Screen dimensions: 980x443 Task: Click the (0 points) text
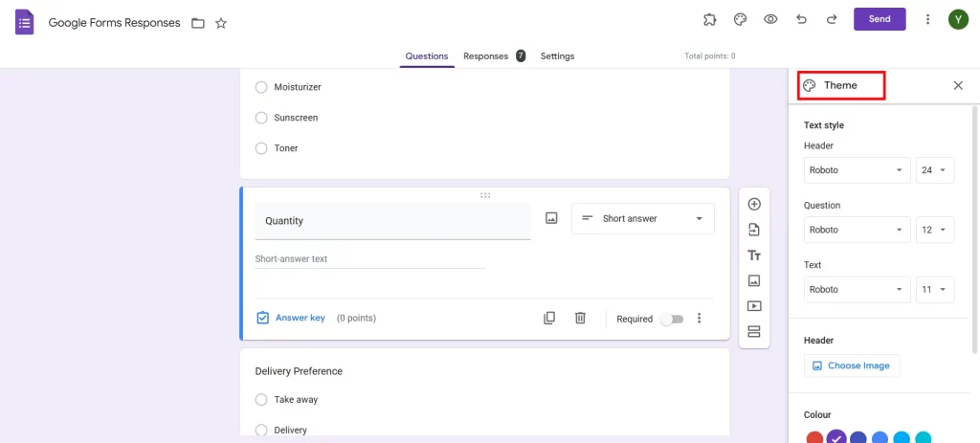coord(356,318)
